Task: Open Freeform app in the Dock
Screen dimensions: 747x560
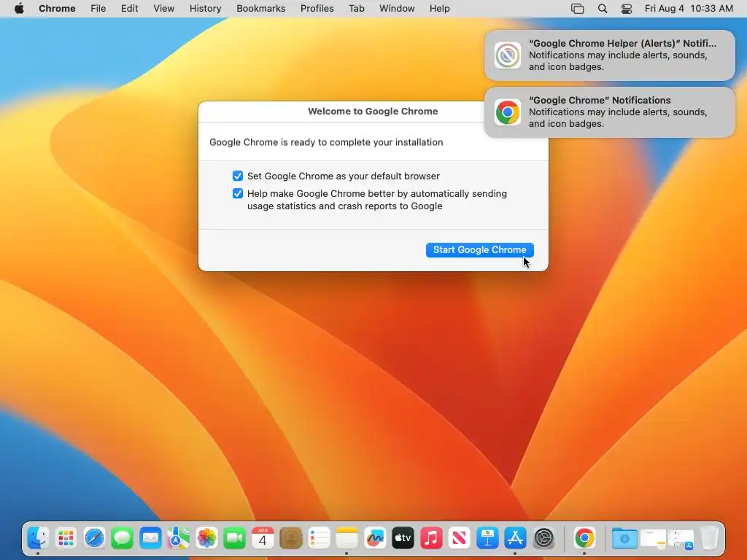Action: [375, 538]
